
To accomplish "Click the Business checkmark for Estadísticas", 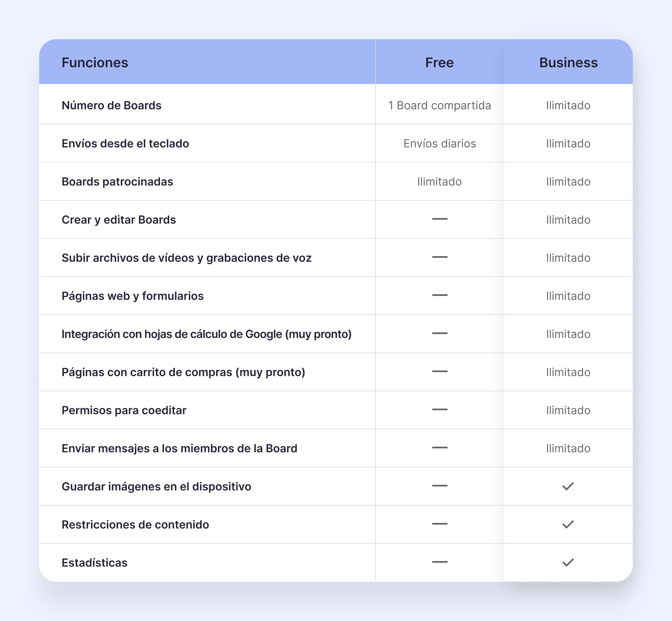I will point(568,562).
